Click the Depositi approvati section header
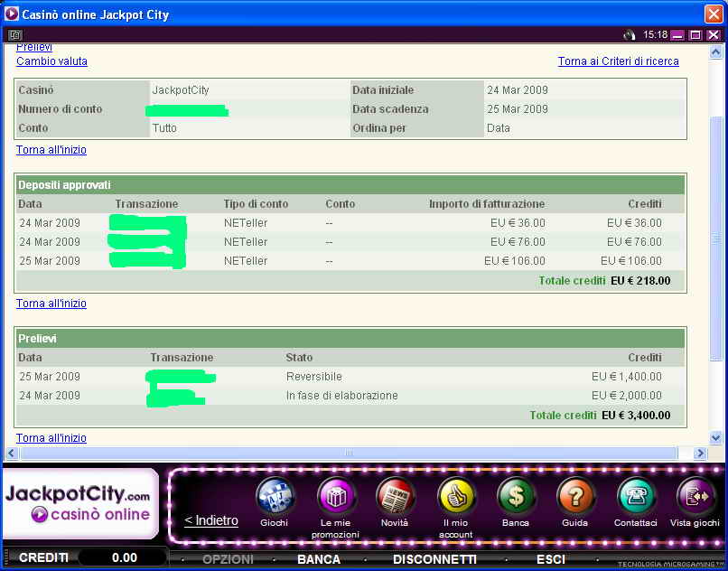Screen dimensions: 728x571 click(350, 185)
